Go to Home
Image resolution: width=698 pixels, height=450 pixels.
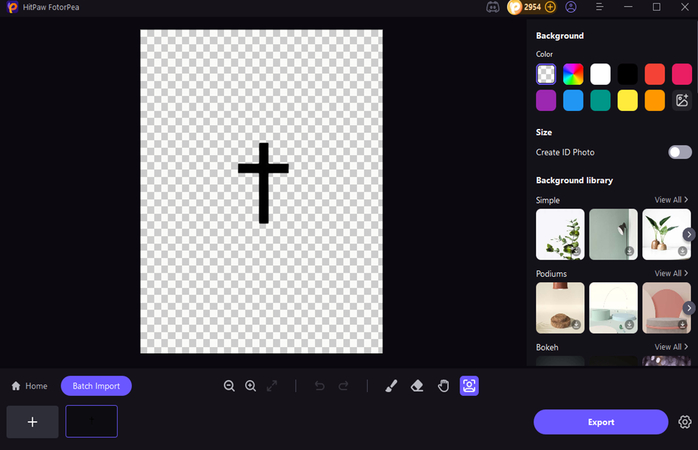pyautogui.click(x=29, y=386)
